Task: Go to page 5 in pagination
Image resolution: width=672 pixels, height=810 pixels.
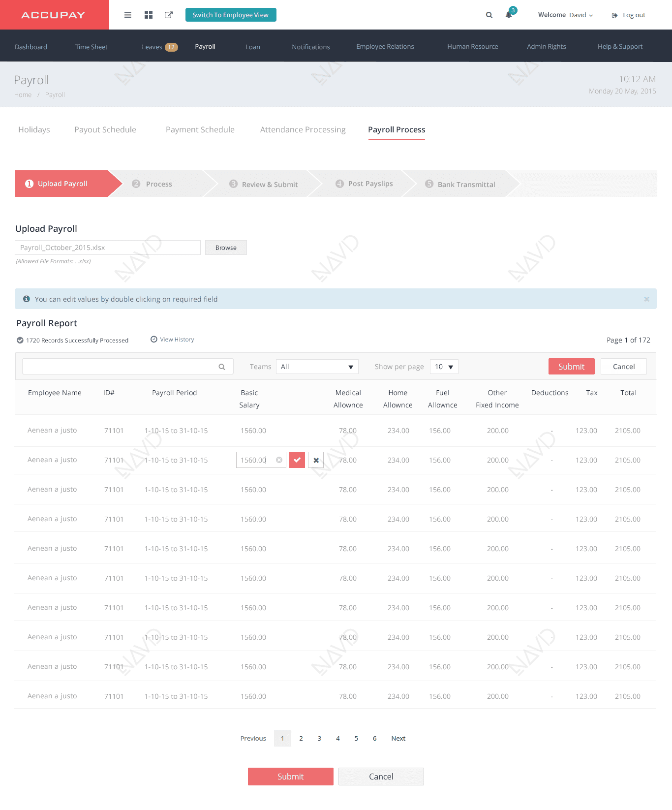Action: tap(356, 738)
